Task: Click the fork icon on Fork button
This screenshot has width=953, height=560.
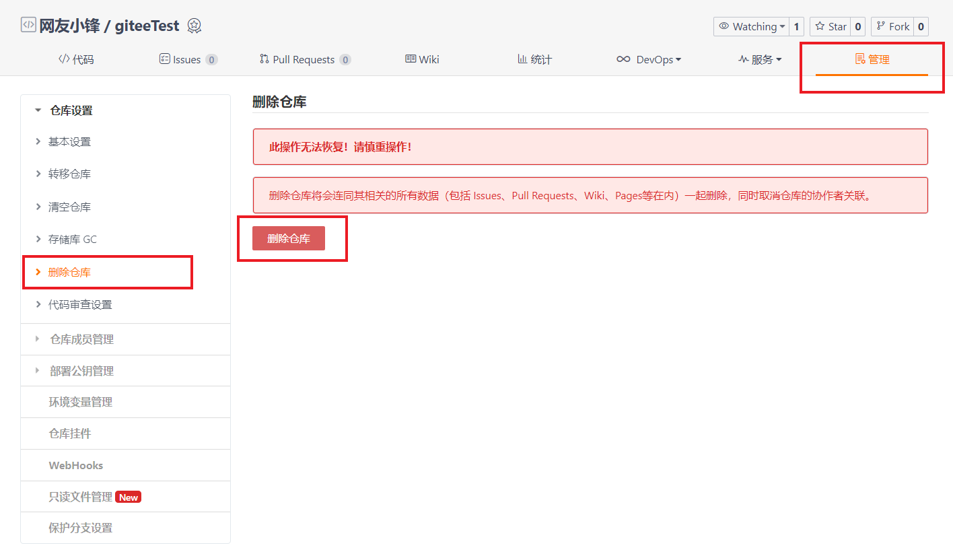Action: coord(882,26)
